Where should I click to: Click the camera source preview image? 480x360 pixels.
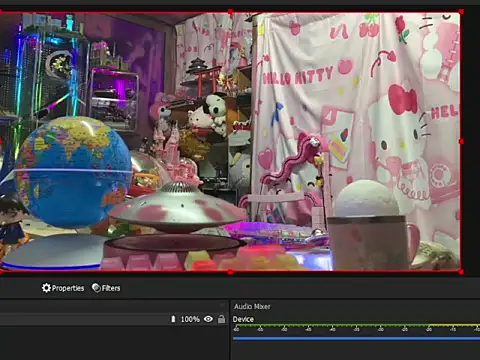[230, 142]
